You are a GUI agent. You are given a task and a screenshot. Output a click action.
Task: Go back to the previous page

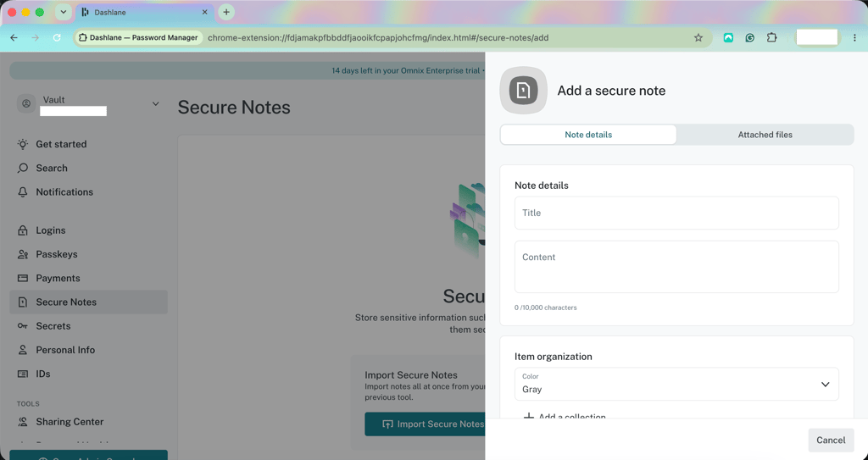click(14, 37)
